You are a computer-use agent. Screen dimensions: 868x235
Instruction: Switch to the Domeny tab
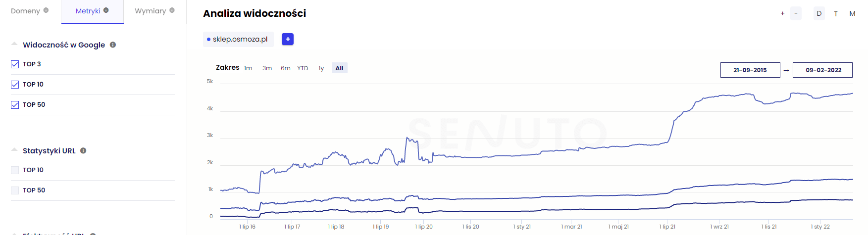coord(25,11)
